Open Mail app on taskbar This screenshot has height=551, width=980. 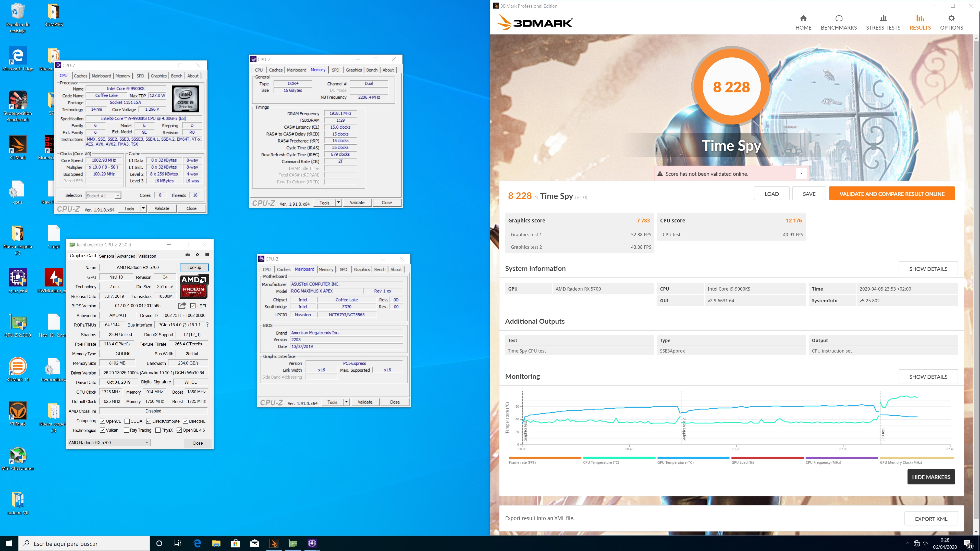tap(254, 543)
